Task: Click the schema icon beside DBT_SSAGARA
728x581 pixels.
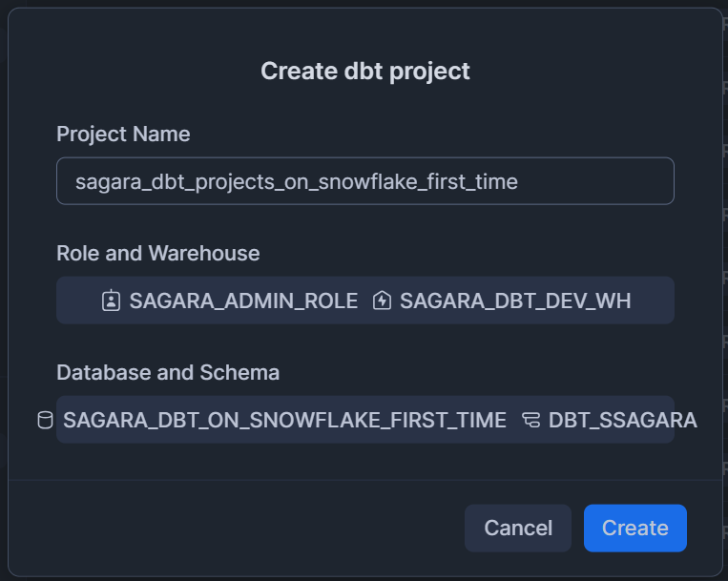Action: 531,420
